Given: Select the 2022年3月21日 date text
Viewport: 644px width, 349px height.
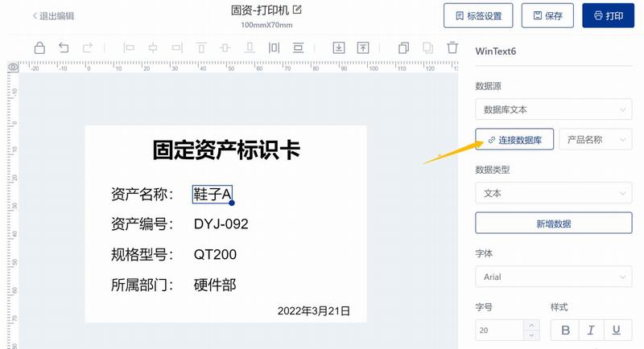Looking at the screenshot, I should coord(314,311).
